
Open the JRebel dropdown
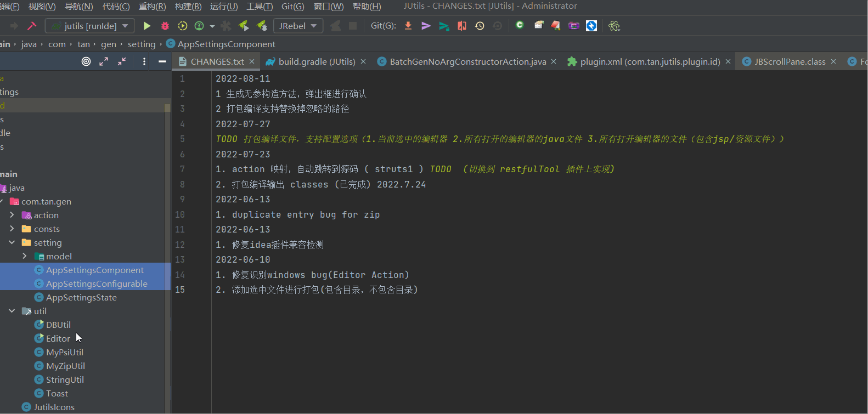point(298,26)
